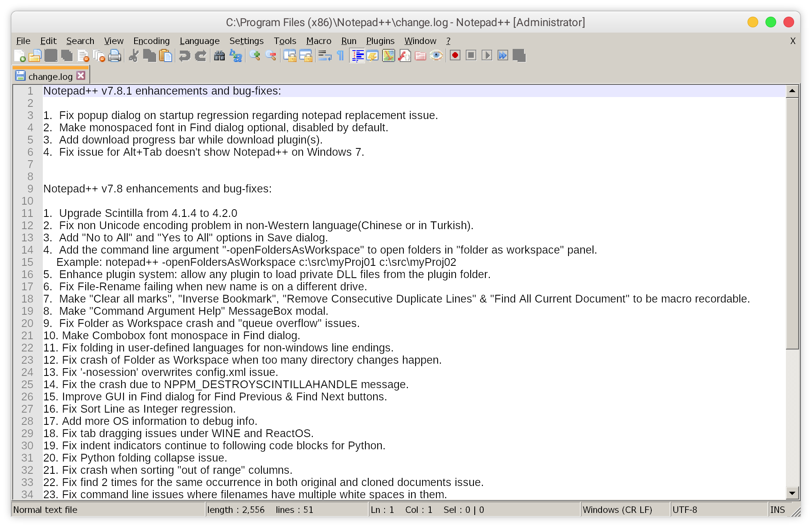Viewport: 812px width, 528px height.
Task: Click the Open file folder icon
Action: 35,55
